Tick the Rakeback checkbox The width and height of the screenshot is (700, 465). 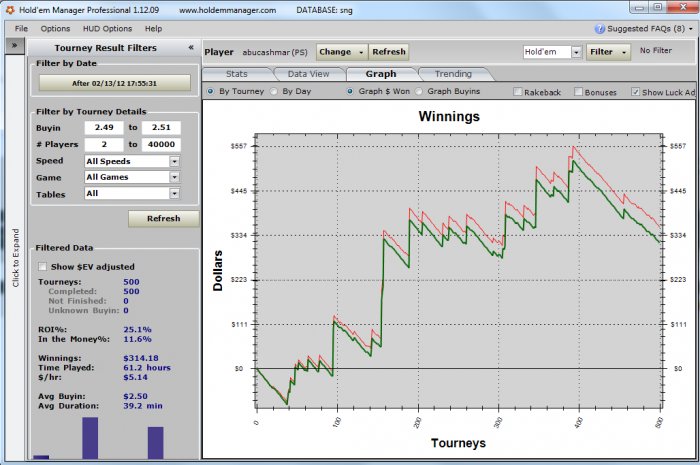coord(518,92)
